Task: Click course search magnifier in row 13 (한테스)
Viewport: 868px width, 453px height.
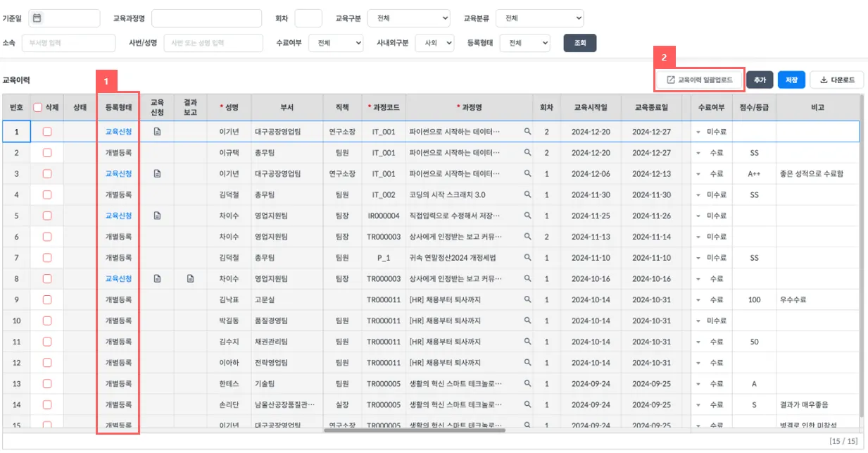Action: [x=527, y=384]
